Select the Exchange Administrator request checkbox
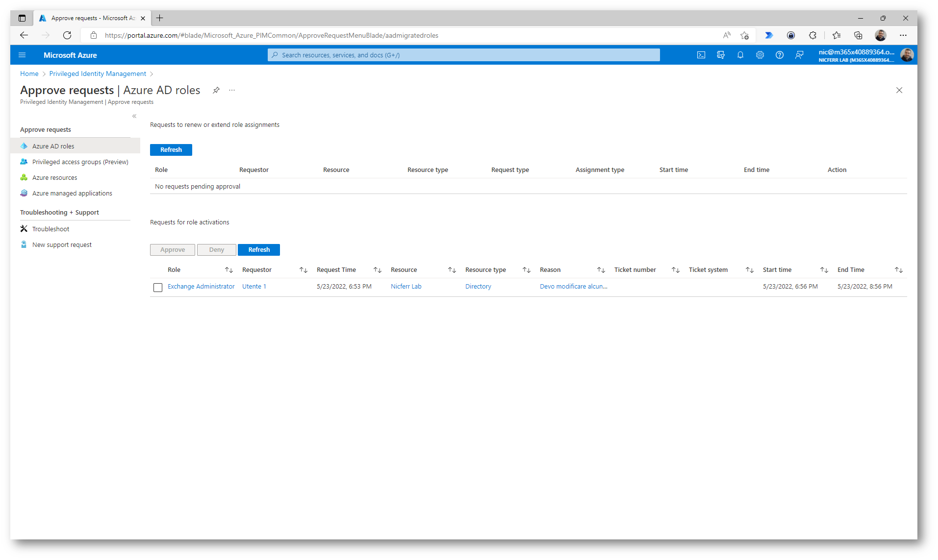Screen dimensions: 938x560 point(158,288)
